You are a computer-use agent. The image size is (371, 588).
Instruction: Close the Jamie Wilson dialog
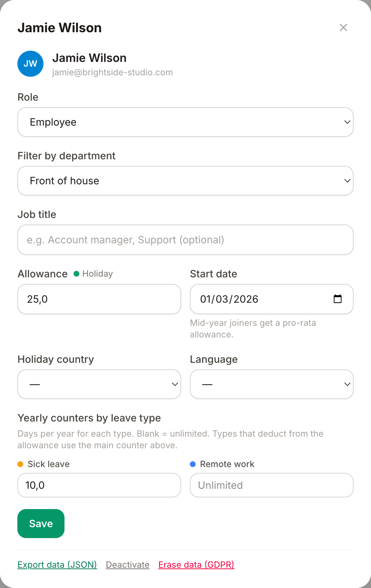[343, 28]
